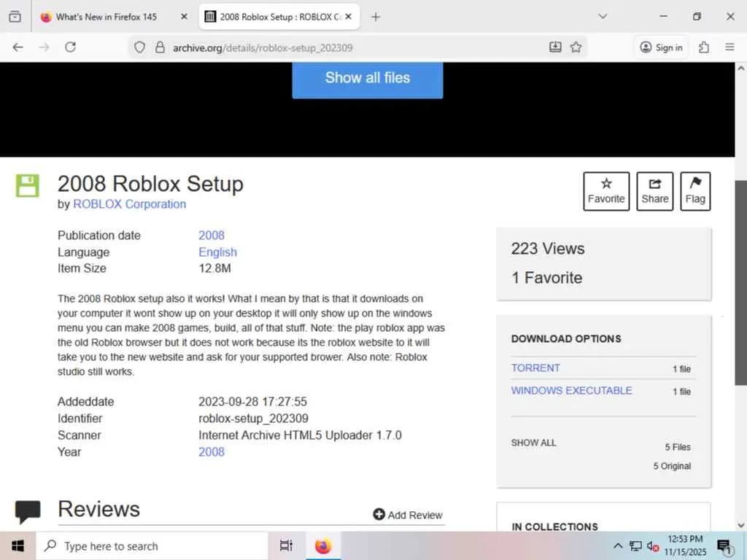Download the WINDOWS EXECUTABLE file
Screen dimensions: 747x560
point(572,391)
